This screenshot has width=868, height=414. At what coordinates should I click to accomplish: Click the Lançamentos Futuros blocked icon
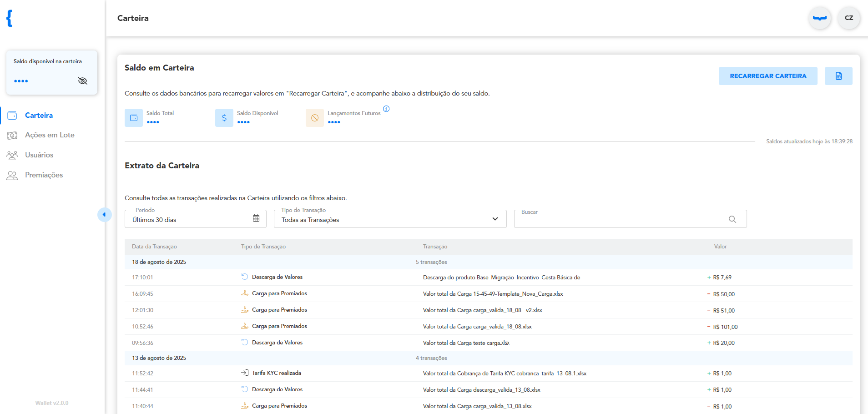[x=315, y=118]
